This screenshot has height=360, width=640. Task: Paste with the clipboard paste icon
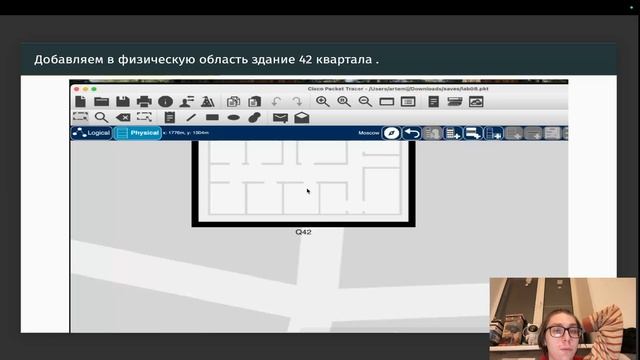click(x=254, y=101)
